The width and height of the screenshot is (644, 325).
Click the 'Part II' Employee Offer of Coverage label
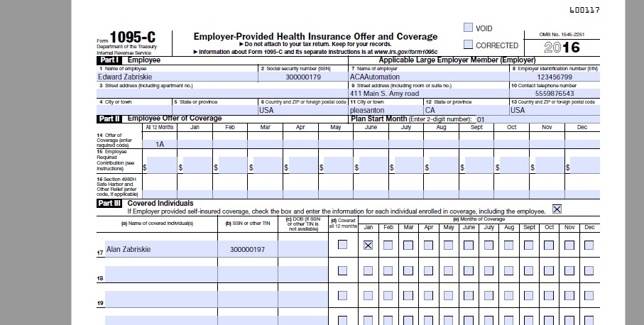[109, 119]
